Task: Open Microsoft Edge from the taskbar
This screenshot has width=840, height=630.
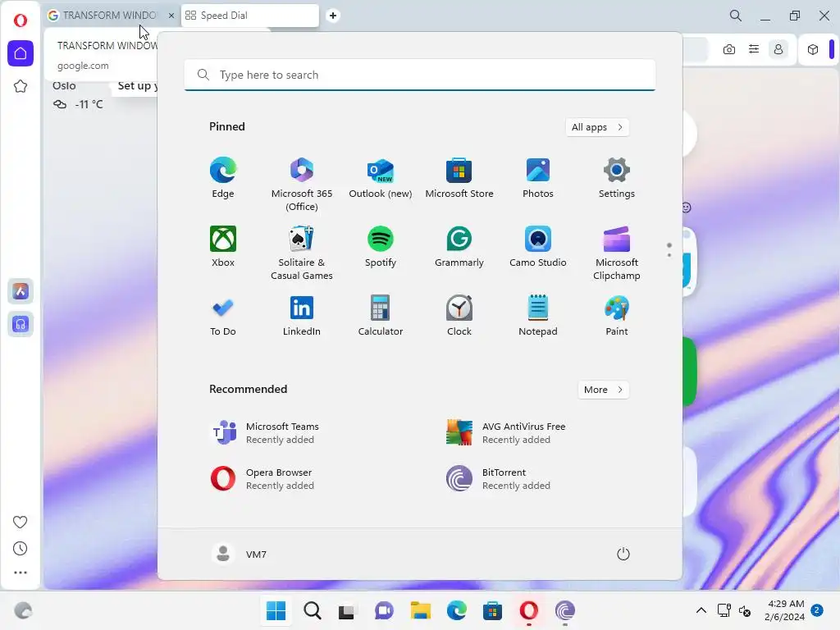Action: click(x=456, y=610)
